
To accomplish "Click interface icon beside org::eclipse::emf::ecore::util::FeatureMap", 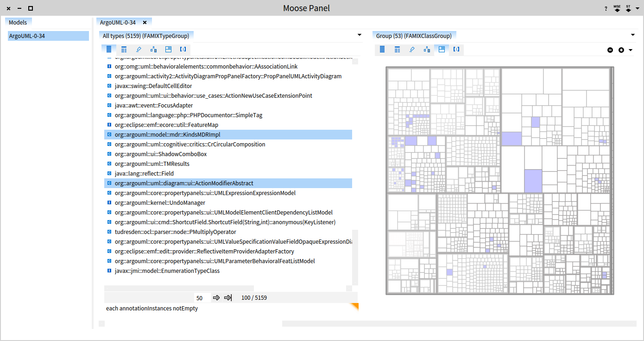I will 109,125.
